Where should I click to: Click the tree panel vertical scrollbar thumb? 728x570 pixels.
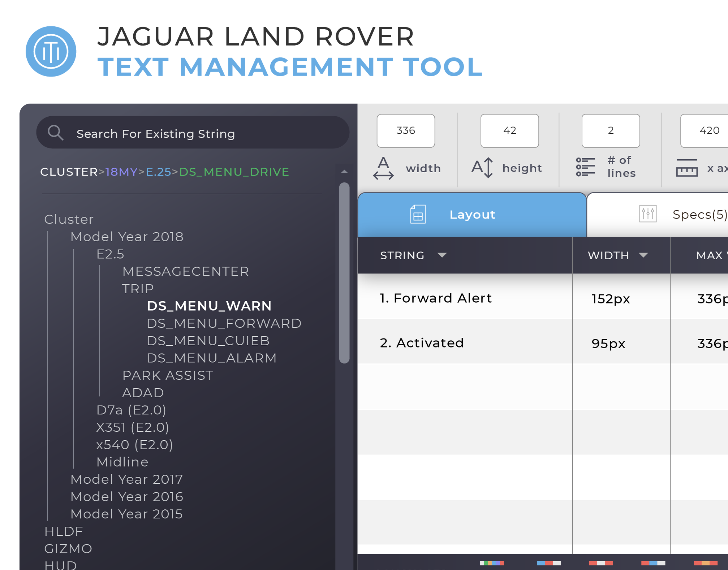[344, 273]
